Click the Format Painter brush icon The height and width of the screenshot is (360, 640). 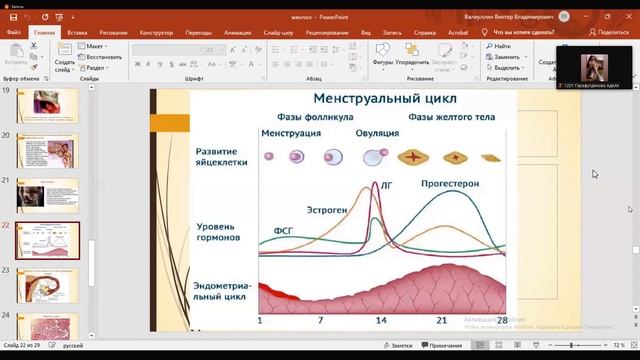[x=34, y=67]
